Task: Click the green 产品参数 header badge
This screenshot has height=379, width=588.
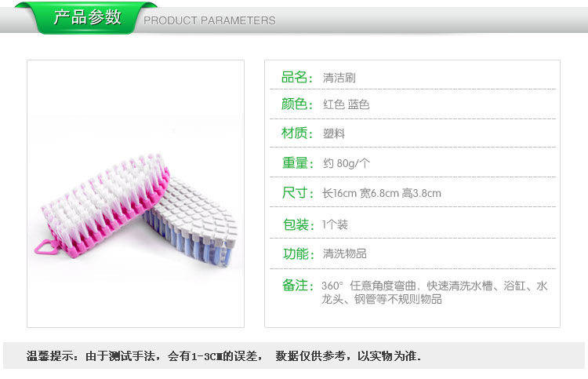Action: pos(86,17)
